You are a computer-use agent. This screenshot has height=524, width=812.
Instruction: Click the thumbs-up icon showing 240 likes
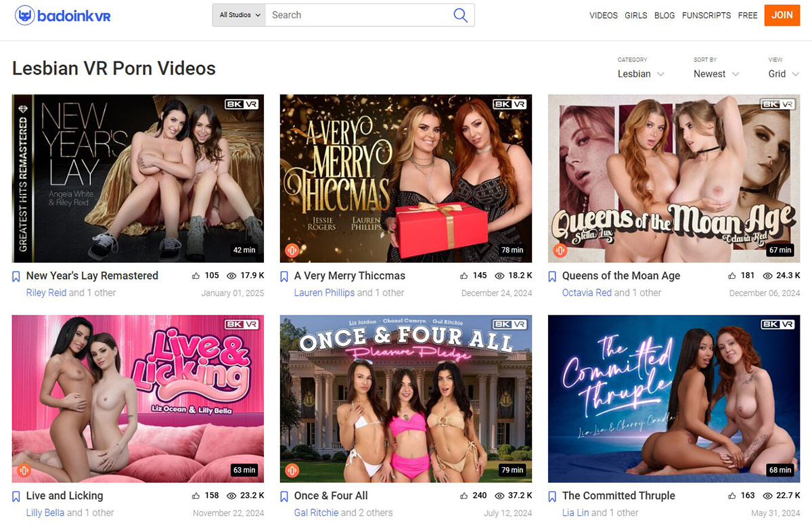[464, 496]
